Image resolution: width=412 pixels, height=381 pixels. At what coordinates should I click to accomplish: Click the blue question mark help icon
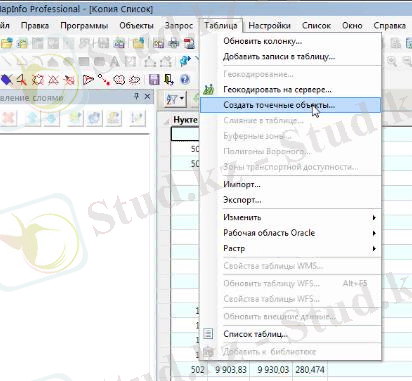point(185,79)
